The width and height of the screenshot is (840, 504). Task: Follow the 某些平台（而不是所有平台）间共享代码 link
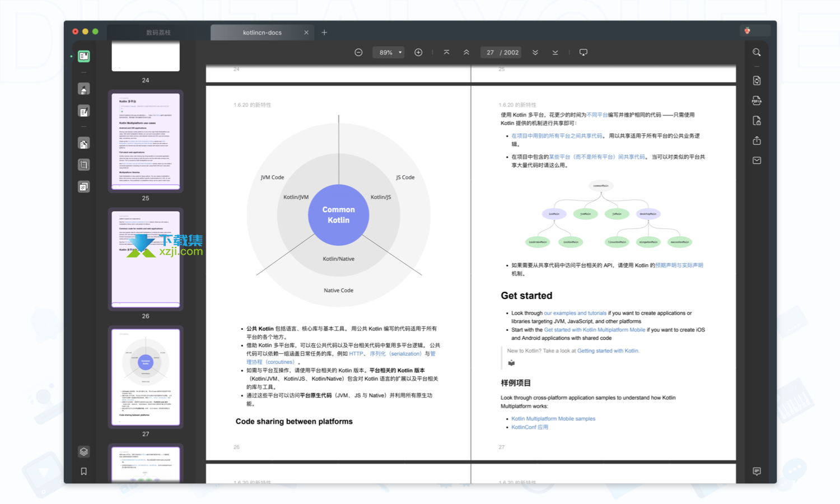[x=596, y=157]
